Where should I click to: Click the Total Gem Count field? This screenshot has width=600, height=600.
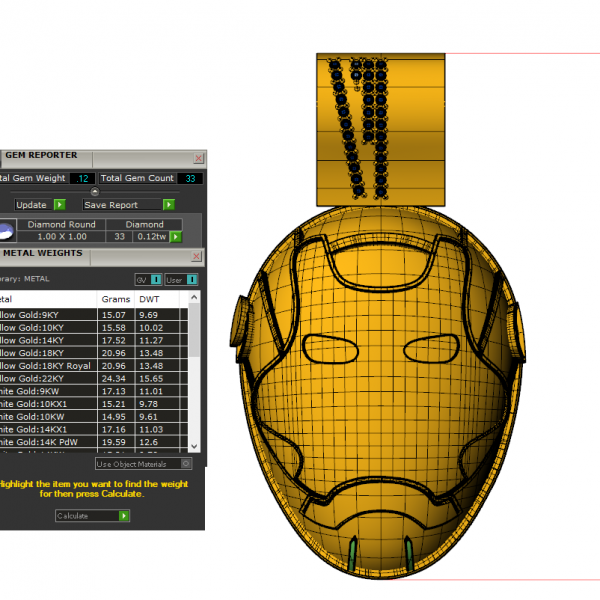(188, 178)
